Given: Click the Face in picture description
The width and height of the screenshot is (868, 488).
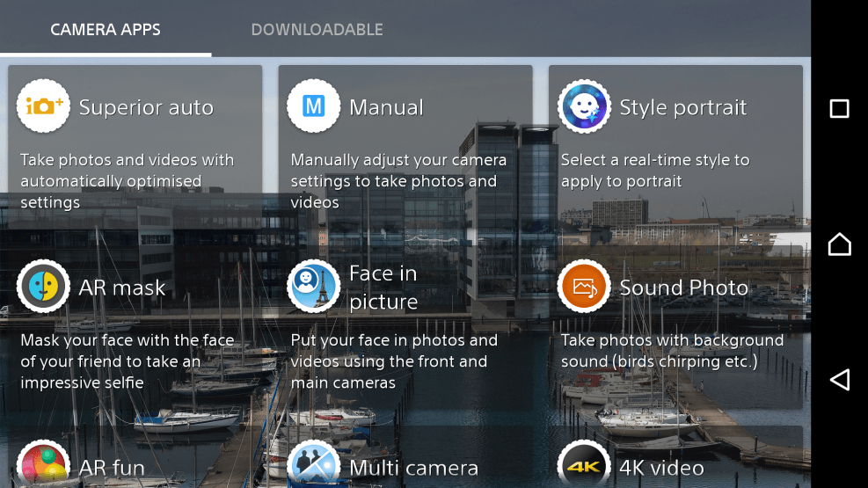Looking at the screenshot, I should [394, 361].
